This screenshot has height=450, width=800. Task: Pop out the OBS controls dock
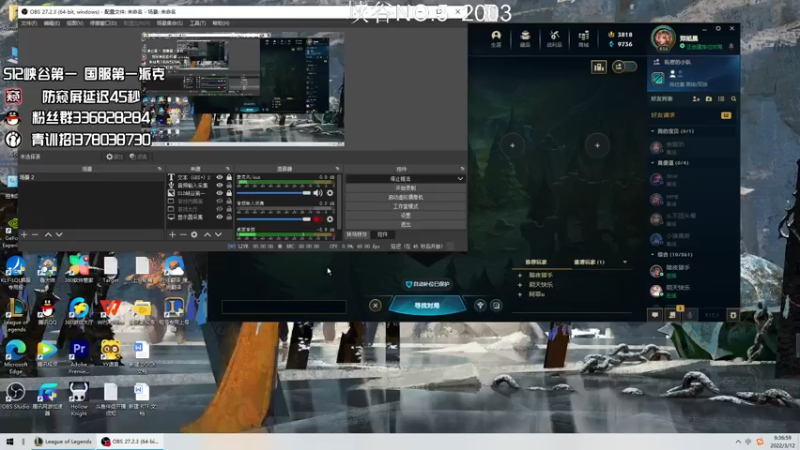coord(462,169)
